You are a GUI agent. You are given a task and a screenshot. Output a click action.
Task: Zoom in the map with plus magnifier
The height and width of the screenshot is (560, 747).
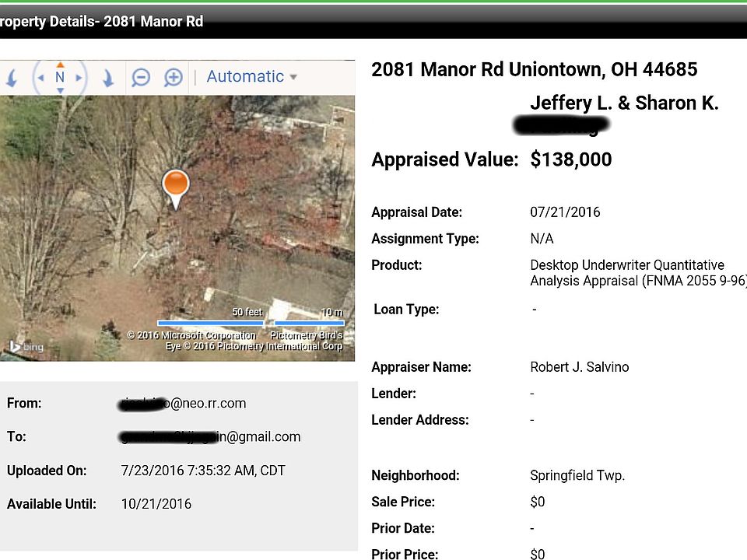pyautogui.click(x=173, y=77)
